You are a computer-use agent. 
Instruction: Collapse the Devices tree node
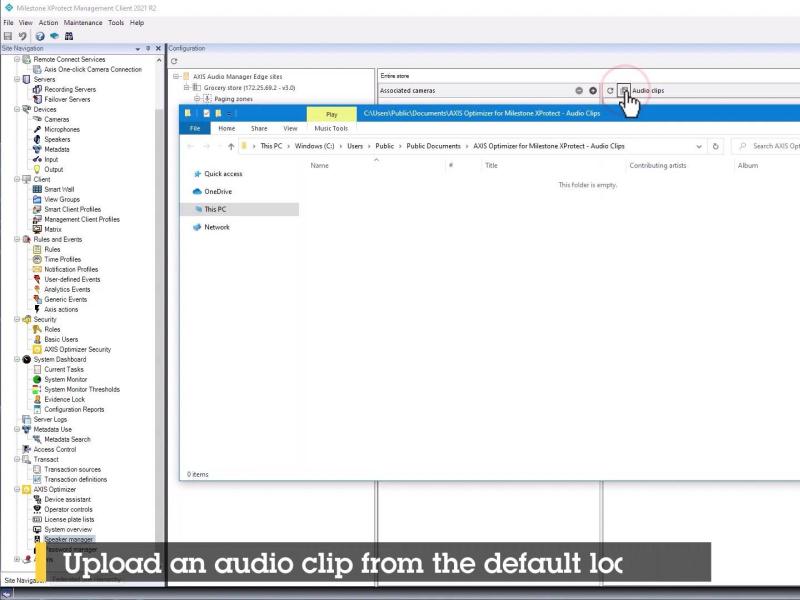click(x=16, y=109)
